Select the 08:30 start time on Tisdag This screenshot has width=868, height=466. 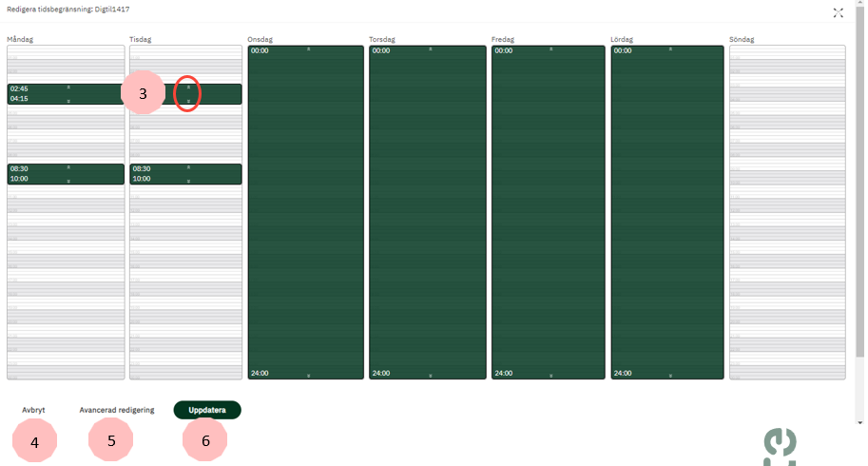[141, 168]
